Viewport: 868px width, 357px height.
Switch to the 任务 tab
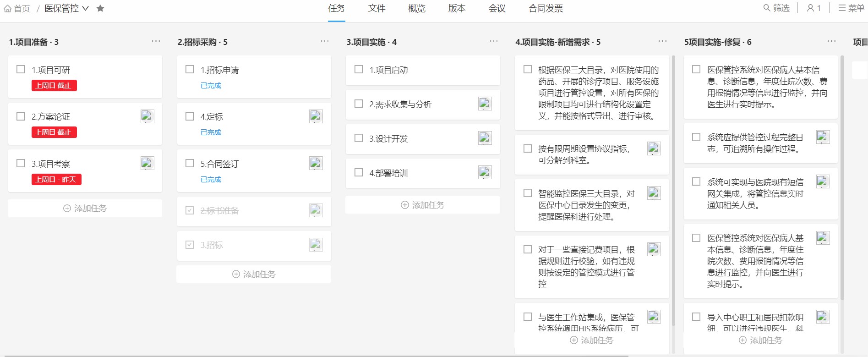(x=337, y=8)
